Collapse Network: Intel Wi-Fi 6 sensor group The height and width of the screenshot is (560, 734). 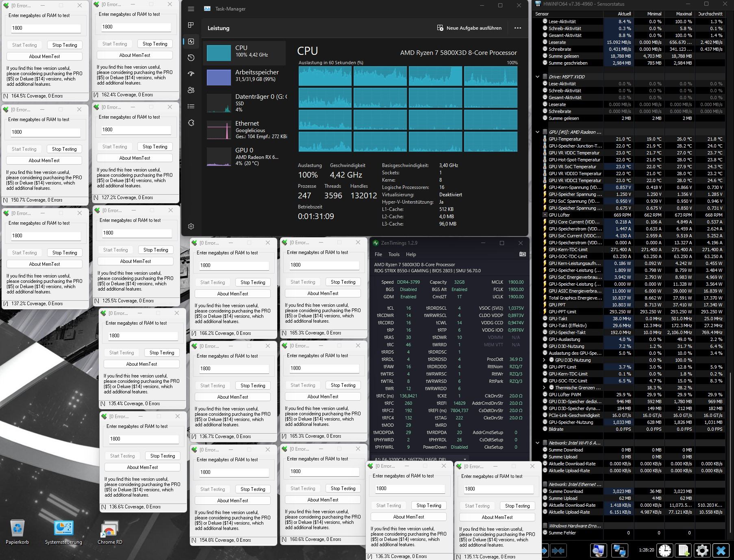[537, 443]
